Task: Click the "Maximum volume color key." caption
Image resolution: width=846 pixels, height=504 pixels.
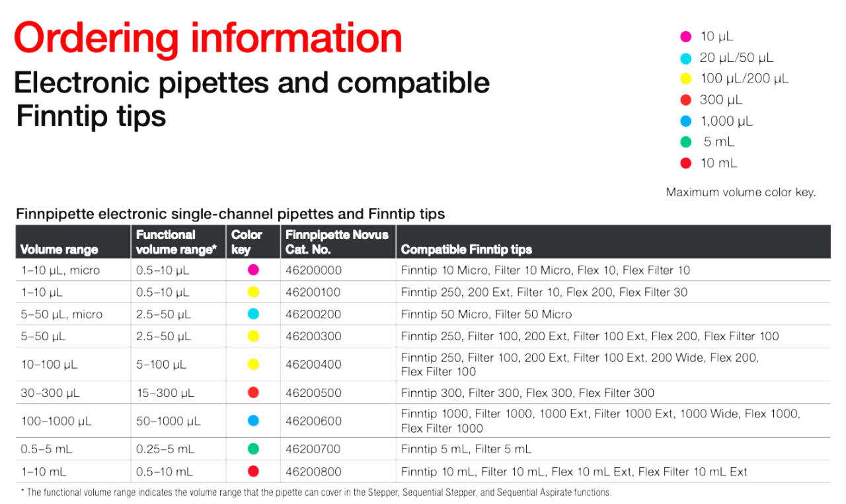Action: [741, 193]
